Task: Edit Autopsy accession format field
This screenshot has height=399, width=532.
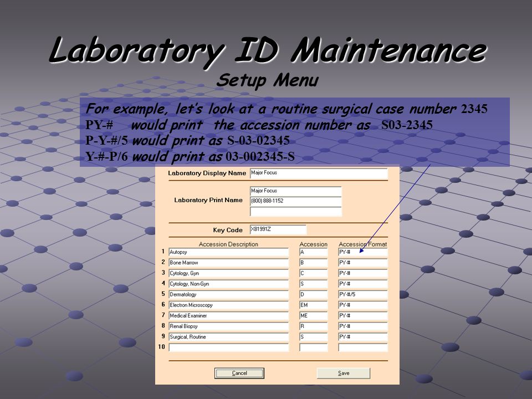Action: (362, 252)
